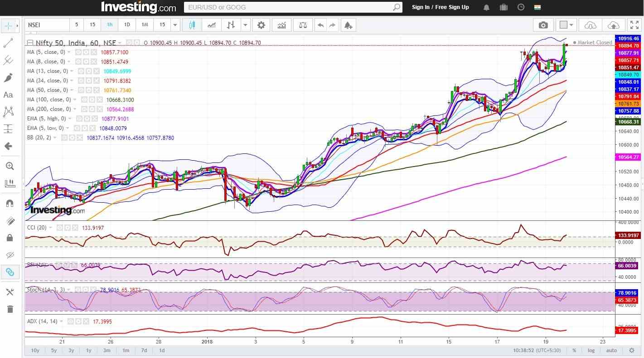The height and width of the screenshot is (358, 644).
Task: Select the measure ruler tool
Action: 10,183
